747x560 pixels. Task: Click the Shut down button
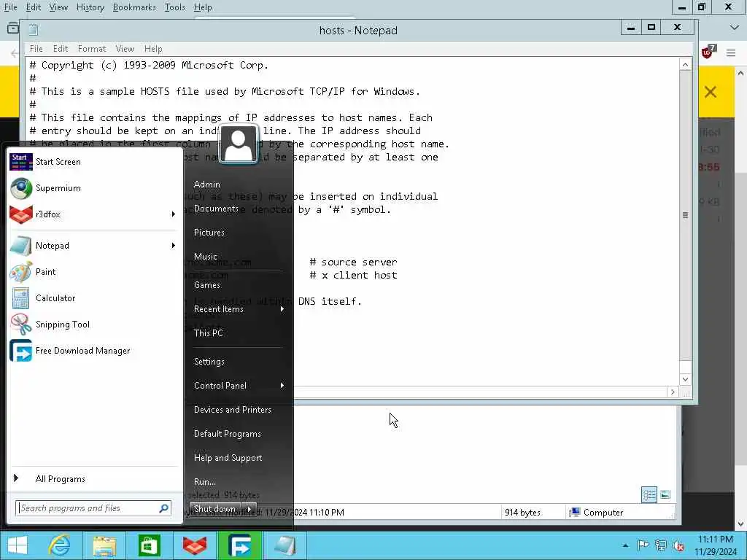[x=215, y=509]
